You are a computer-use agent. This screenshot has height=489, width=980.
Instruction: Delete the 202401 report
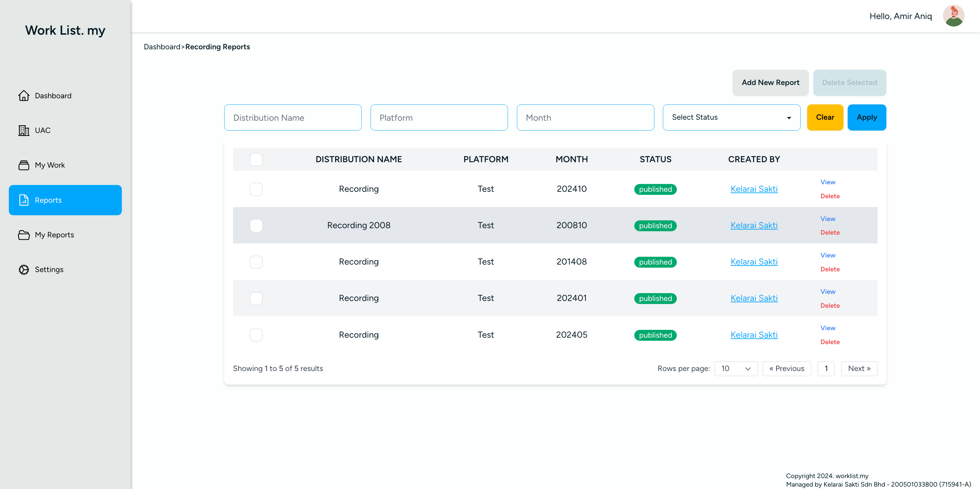[x=830, y=306]
